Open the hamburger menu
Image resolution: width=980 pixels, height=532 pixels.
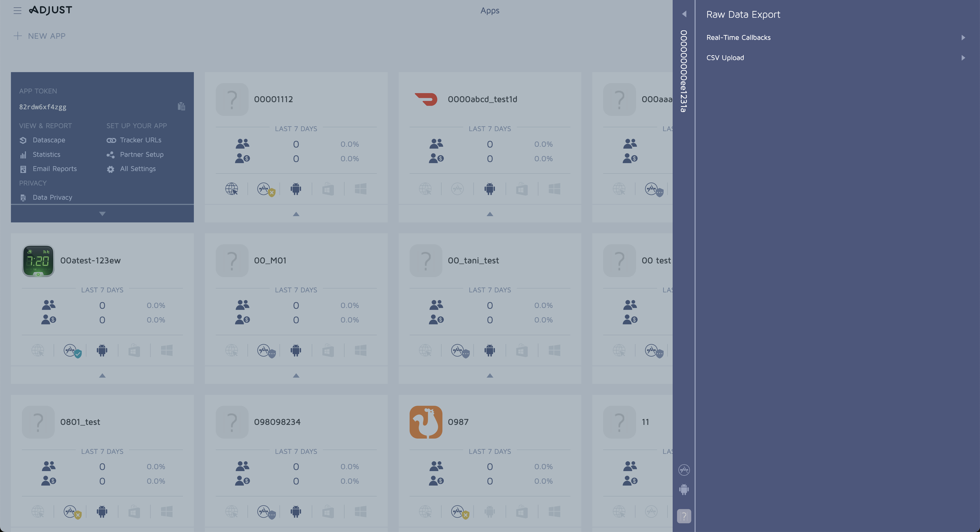[17, 10]
